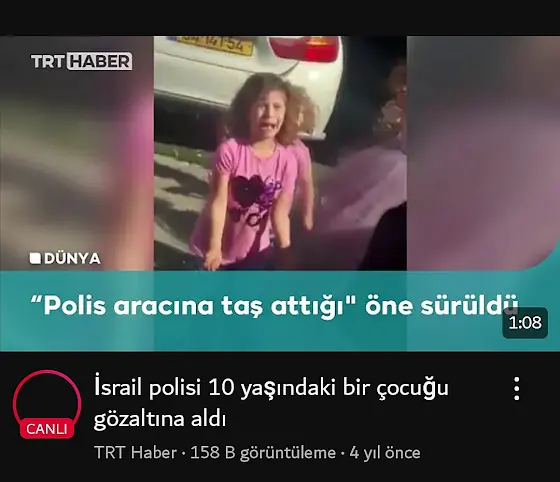Play the video with the crying child thumbnail

(280, 193)
